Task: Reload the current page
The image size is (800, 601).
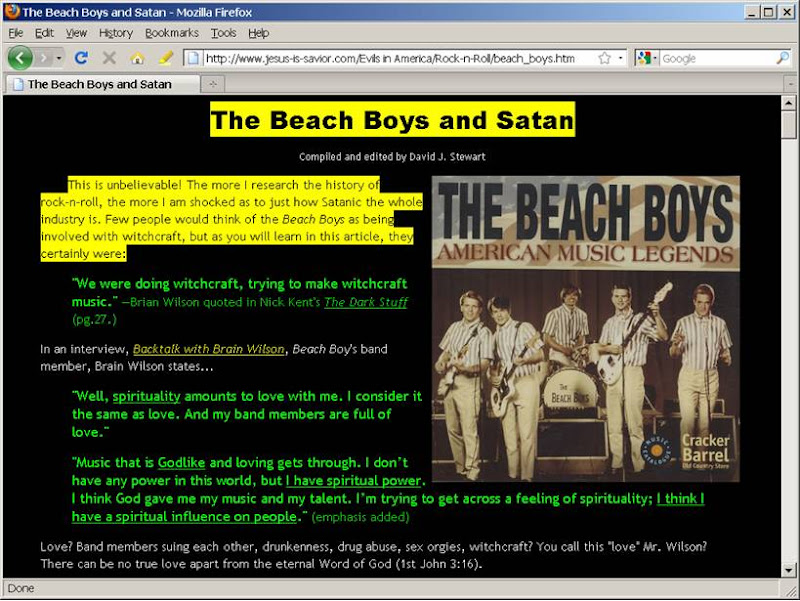Action: tap(80, 57)
